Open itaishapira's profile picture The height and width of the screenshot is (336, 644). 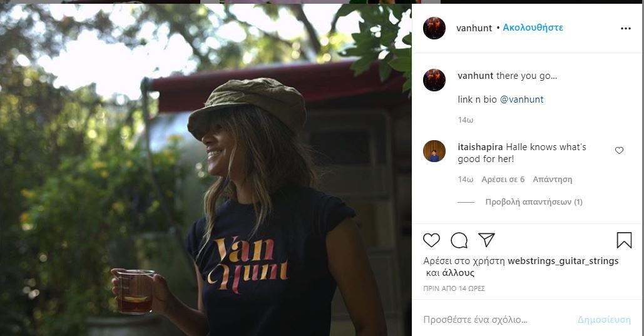(434, 151)
